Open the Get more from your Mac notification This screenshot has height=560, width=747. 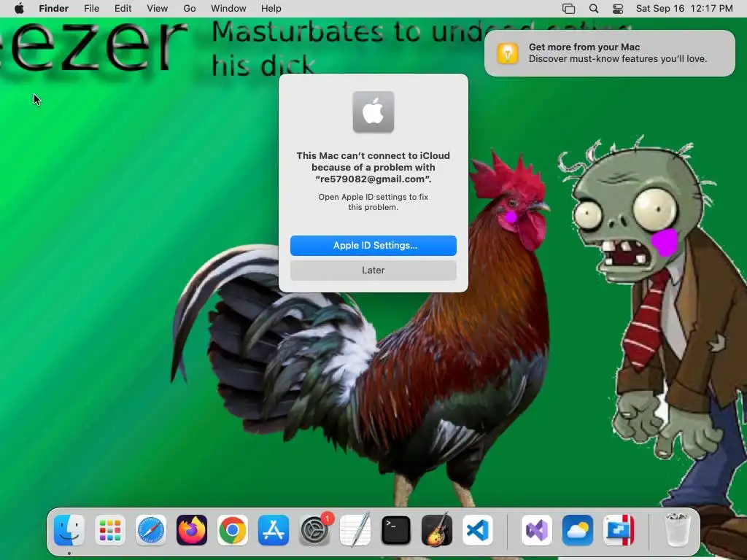point(610,52)
